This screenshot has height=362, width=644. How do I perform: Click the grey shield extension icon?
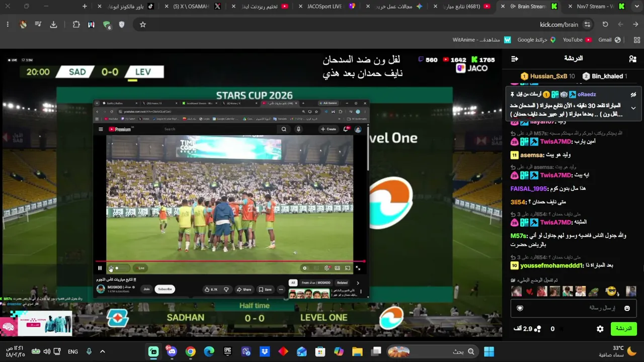[x=122, y=24]
